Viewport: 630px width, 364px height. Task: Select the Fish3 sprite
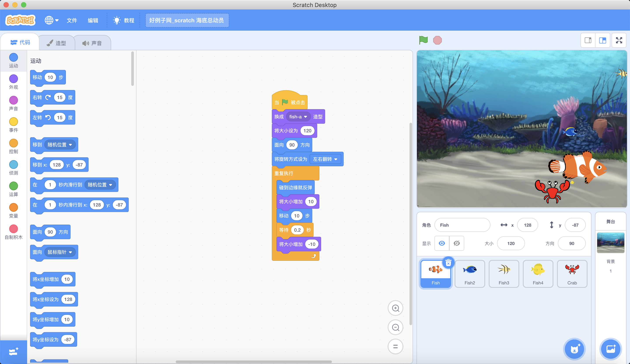pyautogui.click(x=504, y=274)
